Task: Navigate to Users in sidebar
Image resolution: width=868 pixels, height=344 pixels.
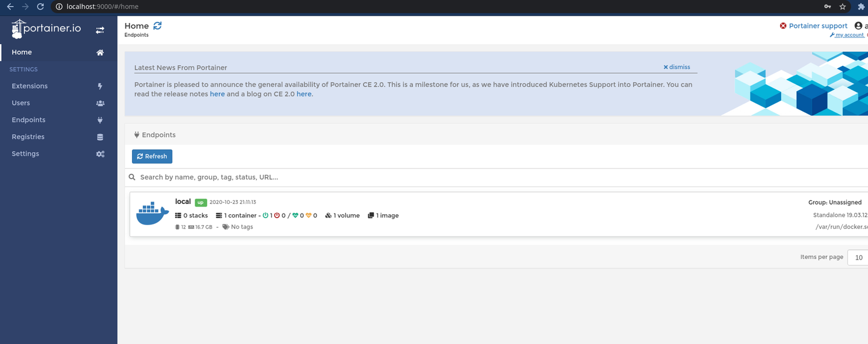Action: click(x=20, y=103)
